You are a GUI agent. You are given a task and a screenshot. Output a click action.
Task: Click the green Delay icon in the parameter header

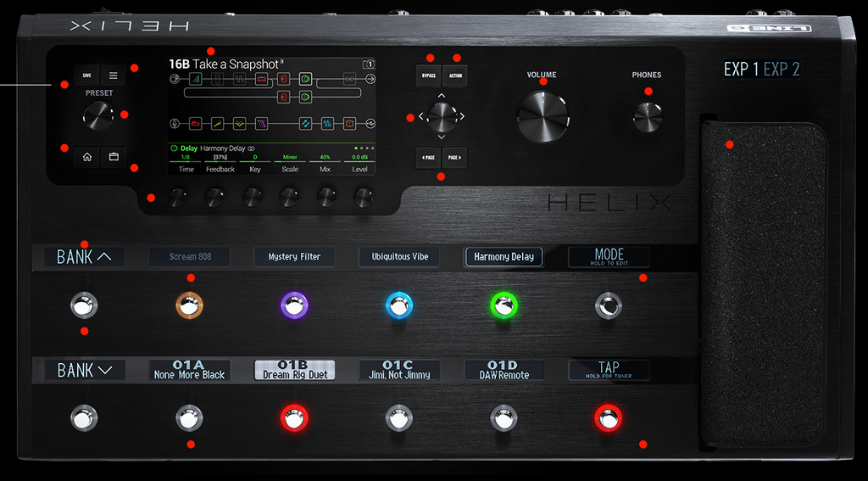(174, 148)
